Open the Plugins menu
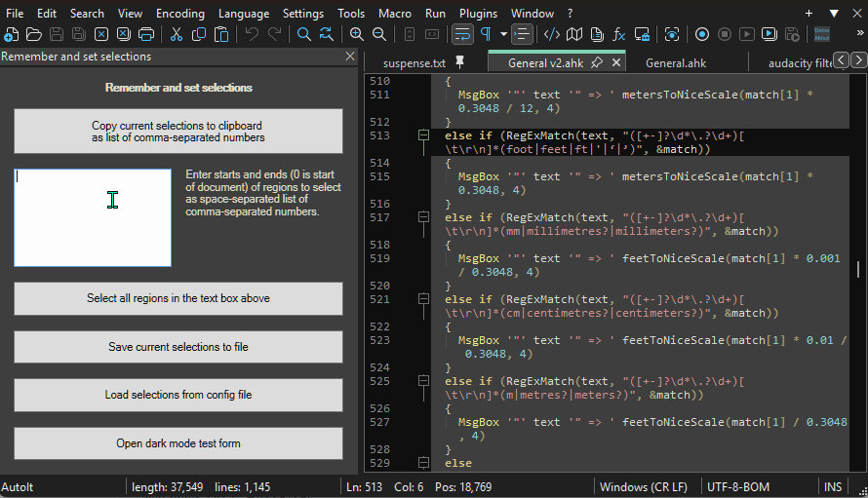868x498 pixels. (478, 14)
